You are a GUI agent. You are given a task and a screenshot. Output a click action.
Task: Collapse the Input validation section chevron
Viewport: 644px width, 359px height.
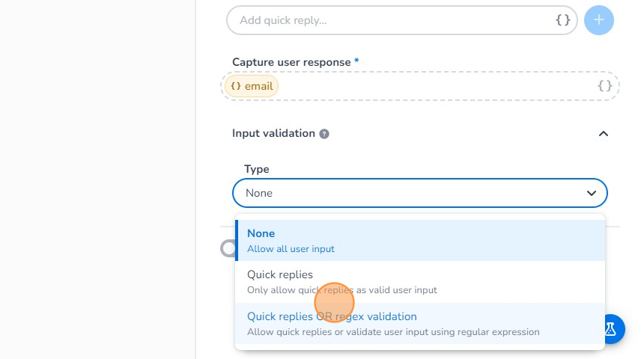603,134
